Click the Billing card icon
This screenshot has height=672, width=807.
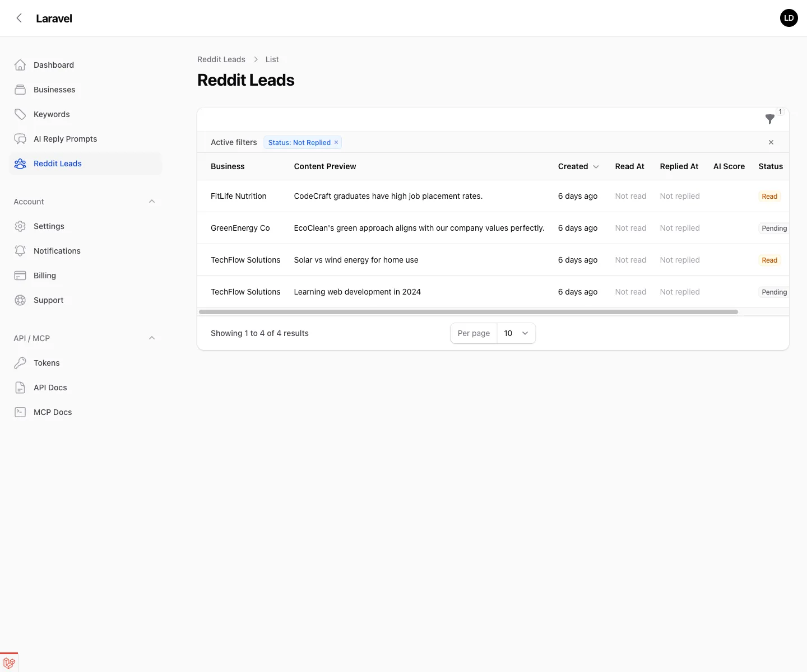tap(20, 276)
